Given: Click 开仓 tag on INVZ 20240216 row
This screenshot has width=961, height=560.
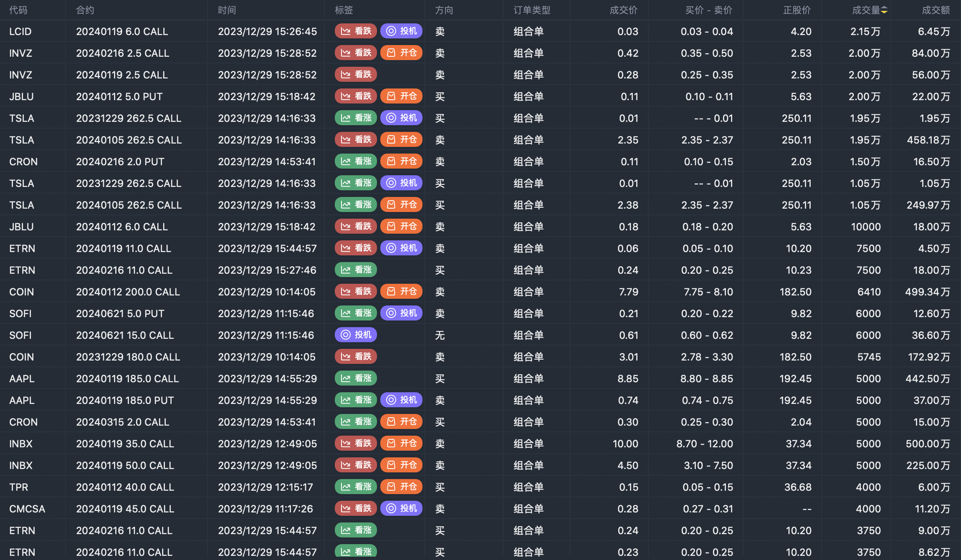Looking at the screenshot, I should (401, 53).
